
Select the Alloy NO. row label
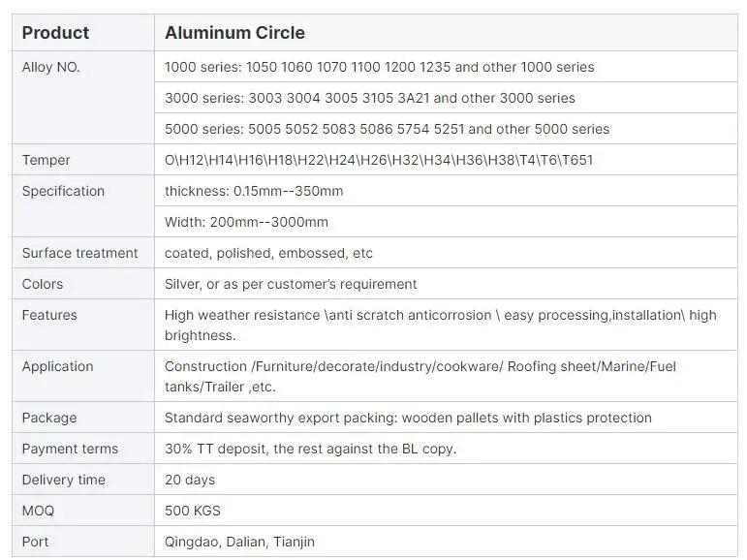[51, 67]
